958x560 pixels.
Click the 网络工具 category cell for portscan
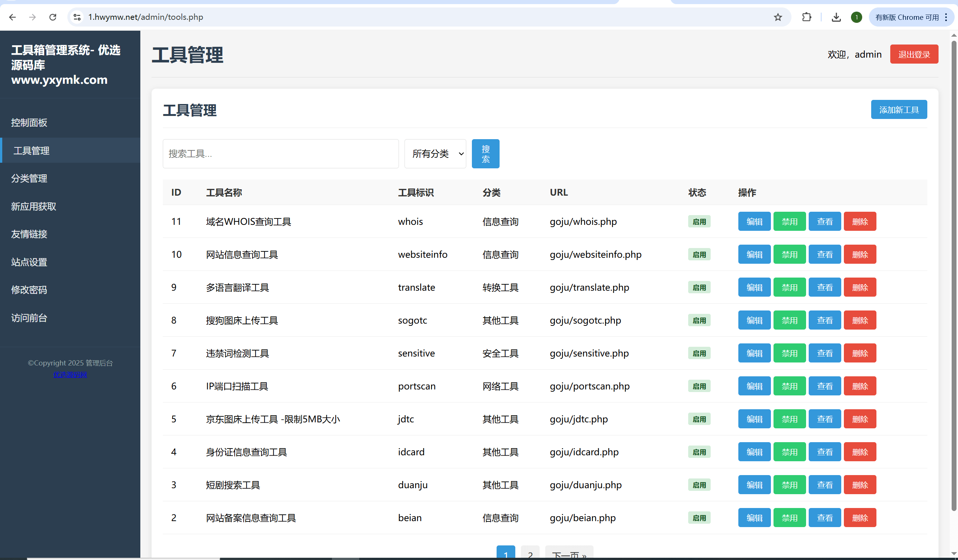pos(500,386)
